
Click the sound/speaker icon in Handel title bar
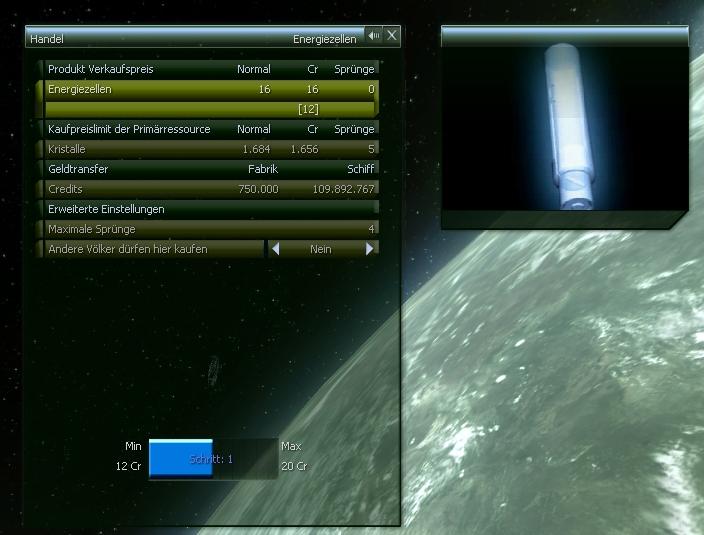click(374, 36)
